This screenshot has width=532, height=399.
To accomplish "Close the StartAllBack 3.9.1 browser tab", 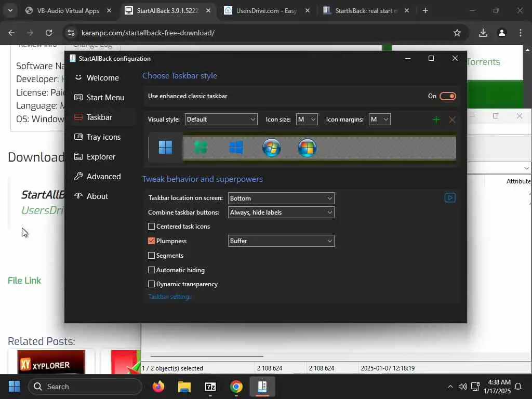I will pyautogui.click(x=208, y=10).
